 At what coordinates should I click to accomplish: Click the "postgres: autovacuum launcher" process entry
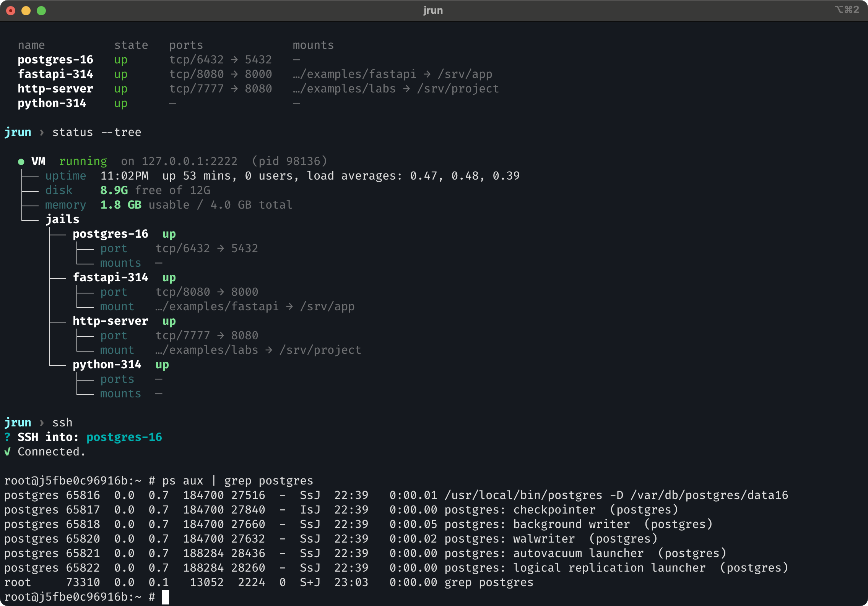544,553
